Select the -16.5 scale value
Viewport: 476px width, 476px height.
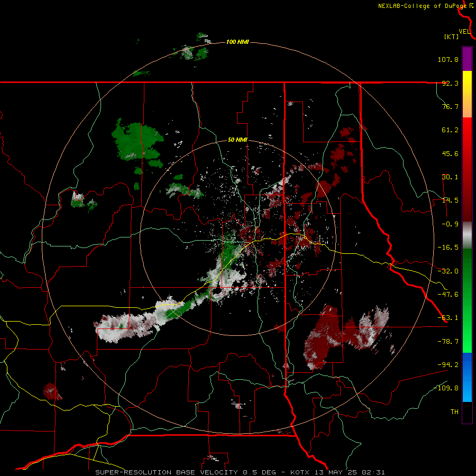(448, 248)
